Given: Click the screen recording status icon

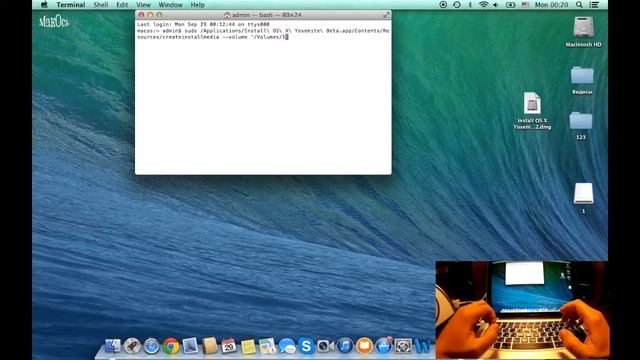Looking at the screenshot, I should pos(443,5).
